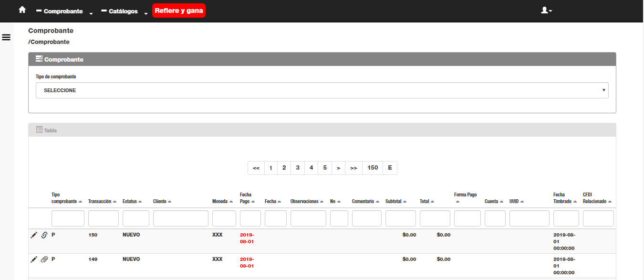This screenshot has height=280, width=644.
Task: Open Tipo de comprobante SELECCIONE dropdown
Action: [x=322, y=90]
